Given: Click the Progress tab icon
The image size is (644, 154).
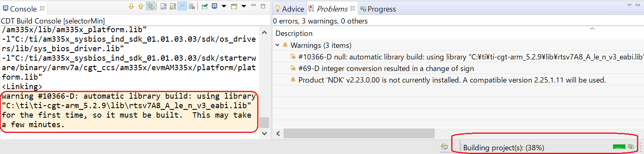Looking at the screenshot, I should pyautogui.click(x=363, y=9).
